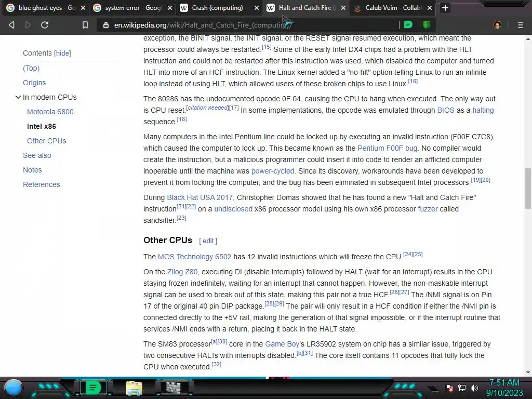Click the browser forward arrow
The image size is (532, 399).
pyautogui.click(x=28, y=25)
